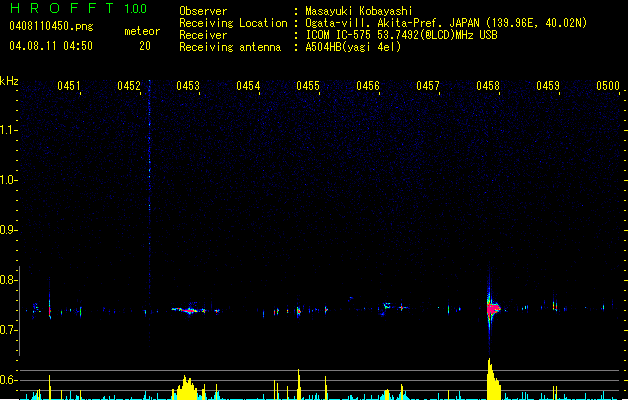Viewport: 629px width, 400px height.
Task: Click the Receiving antenna label
Action: point(230,47)
